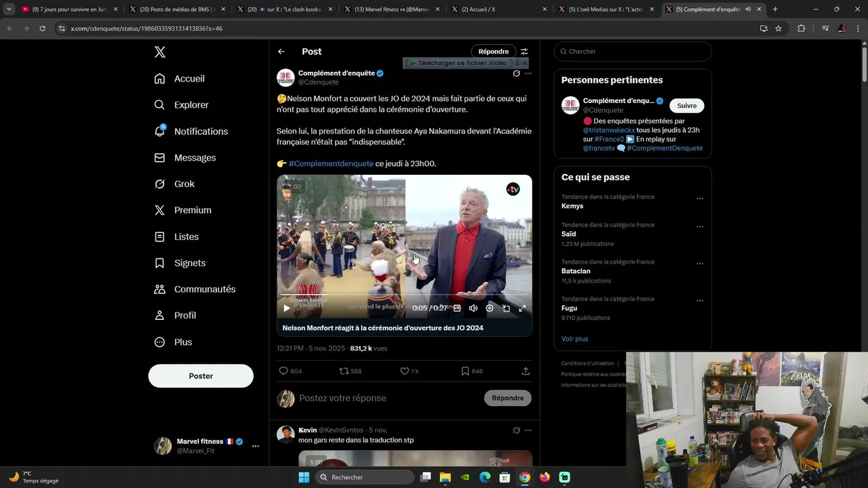Viewport: 868px width, 488px height.
Task: Click the reply icon with 604
Action: (x=290, y=371)
